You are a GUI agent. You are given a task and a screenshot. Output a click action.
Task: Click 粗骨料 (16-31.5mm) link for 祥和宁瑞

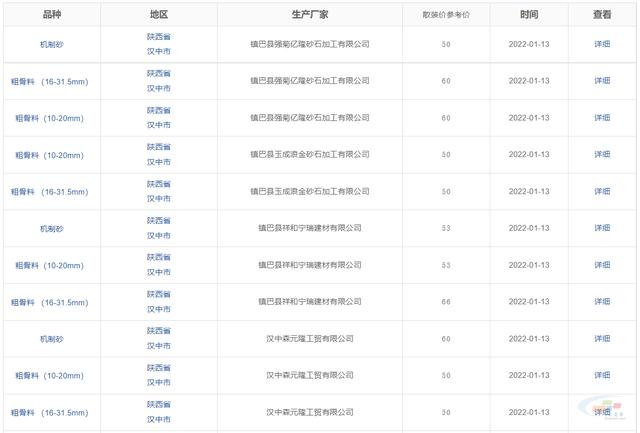point(49,302)
